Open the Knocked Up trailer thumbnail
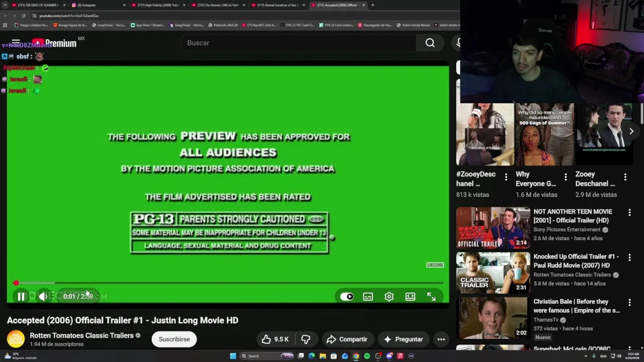 click(493, 273)
